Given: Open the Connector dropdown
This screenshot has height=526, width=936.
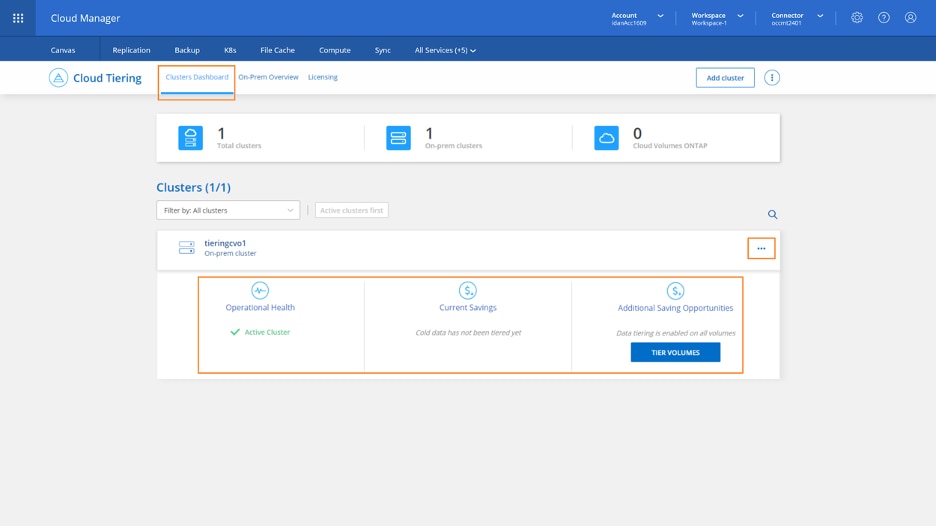Looking at the screenshot, I should click(797, 18).
